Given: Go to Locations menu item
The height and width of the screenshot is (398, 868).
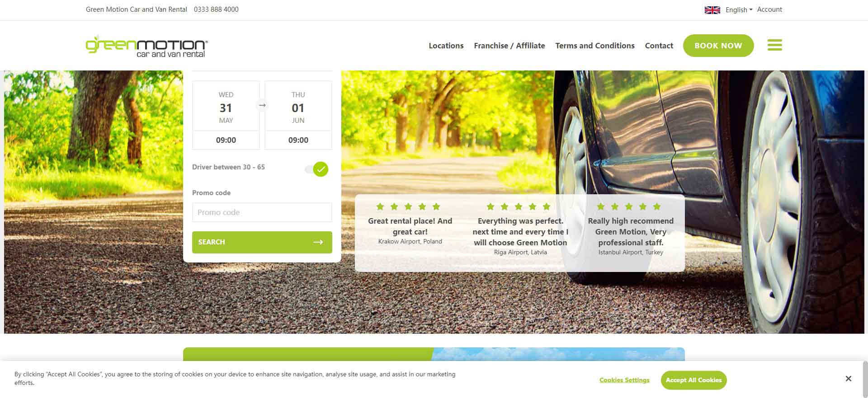Looking at the screenshot, I should point(446,46).
